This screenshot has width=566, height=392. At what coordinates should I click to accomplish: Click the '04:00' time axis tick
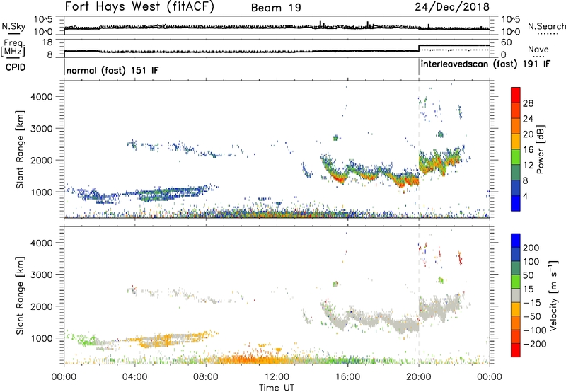[135, 377]
